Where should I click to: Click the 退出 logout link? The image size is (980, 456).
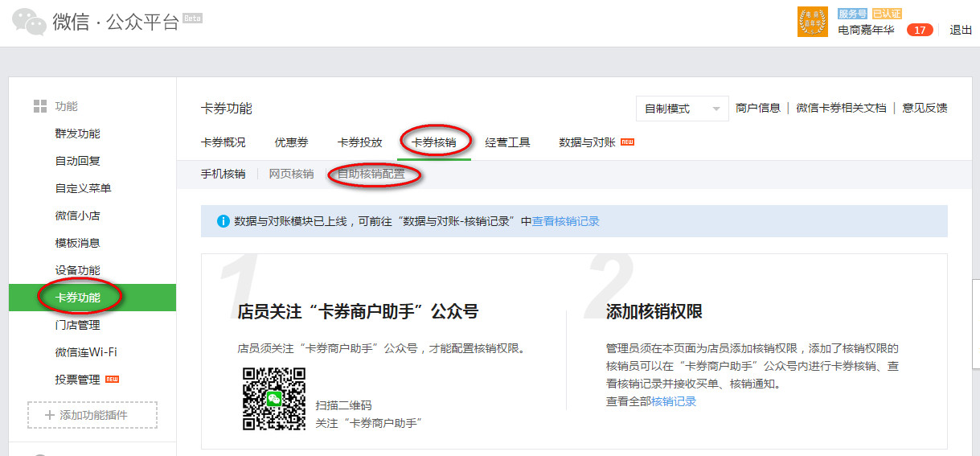(x=961, y=30)
